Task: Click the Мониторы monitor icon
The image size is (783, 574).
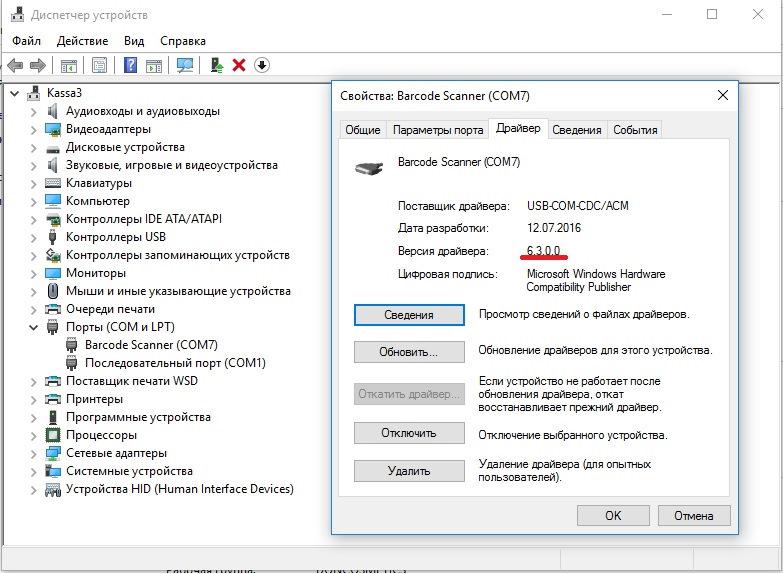Action: [52, 273]
